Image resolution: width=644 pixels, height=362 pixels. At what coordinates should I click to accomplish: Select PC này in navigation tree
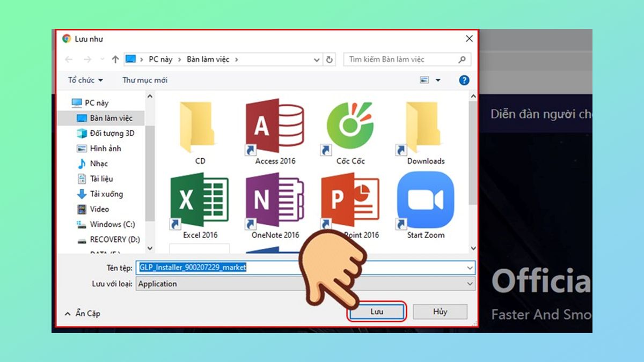tap(90, 102)
